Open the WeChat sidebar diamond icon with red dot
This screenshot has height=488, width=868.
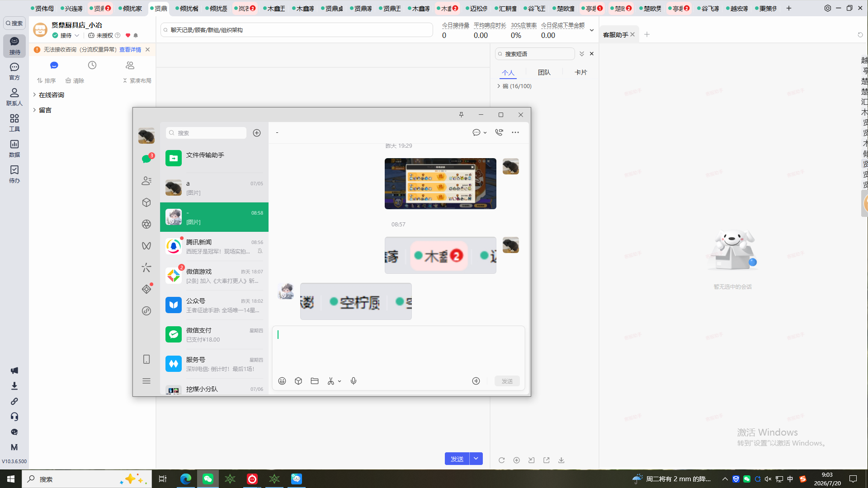146,289
